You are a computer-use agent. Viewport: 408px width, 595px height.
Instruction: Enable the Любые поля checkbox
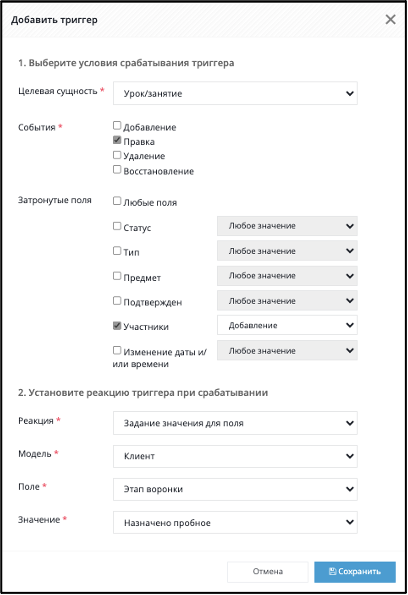[x=117, y=201]
